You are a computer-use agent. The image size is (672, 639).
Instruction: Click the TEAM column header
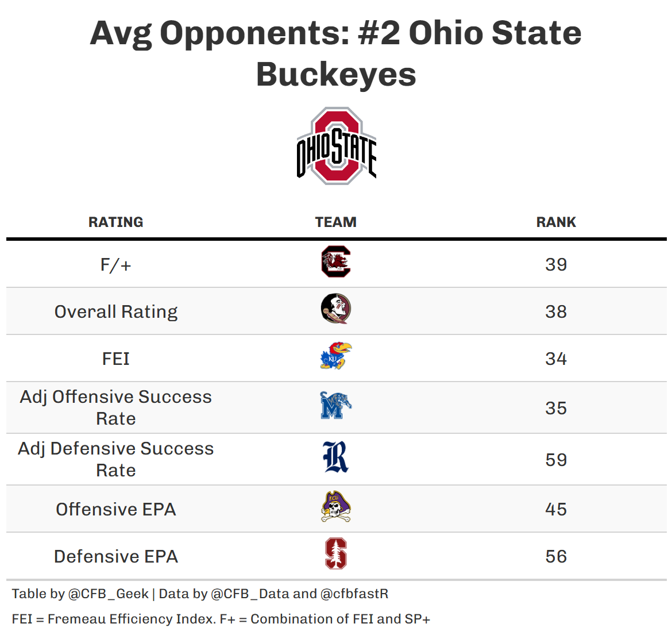(x=336, y=222)
